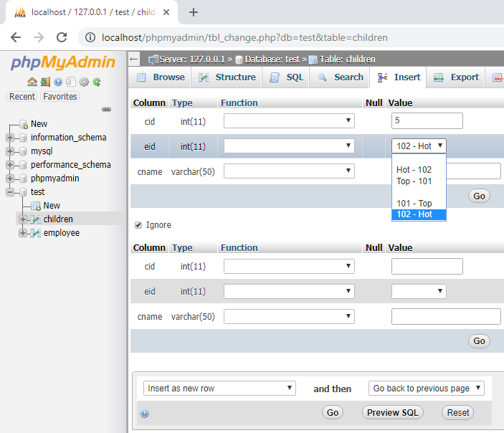The height and width of the screenshot is (433, 504).
Task: Click browser page reload button
Action: [x=62, y=37]
